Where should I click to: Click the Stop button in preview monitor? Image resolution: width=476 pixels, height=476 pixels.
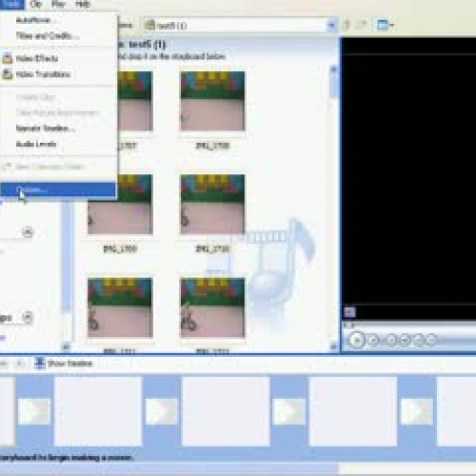(x=374, y=340)
